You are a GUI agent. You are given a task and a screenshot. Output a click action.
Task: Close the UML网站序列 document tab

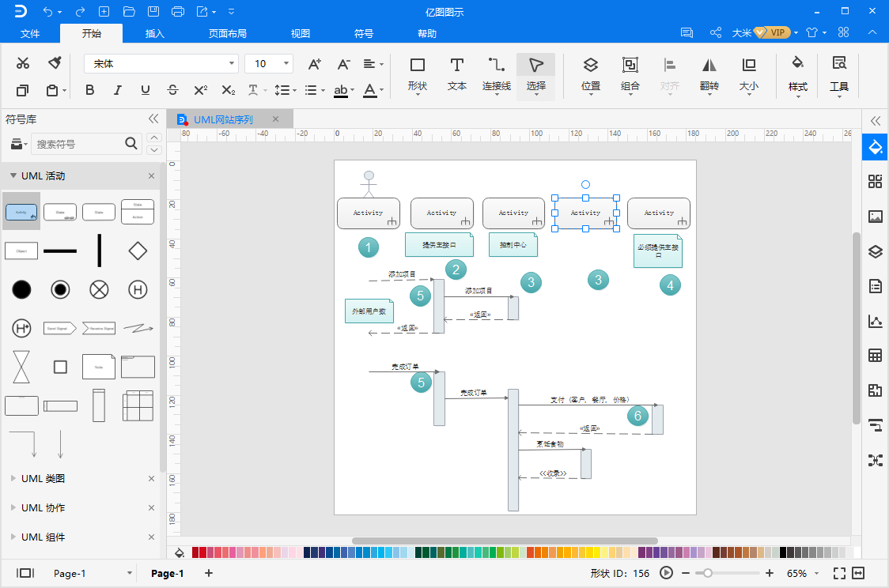(275, 119)
